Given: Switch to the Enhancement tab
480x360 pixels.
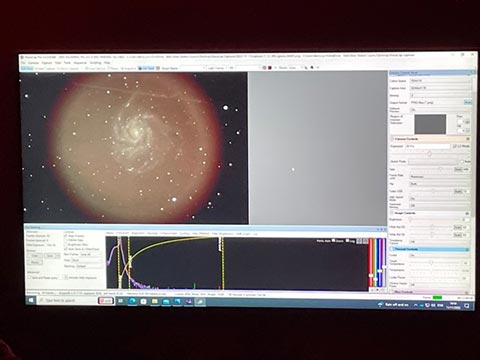Looking at the screenshot, I should click(x=168, y=233).
